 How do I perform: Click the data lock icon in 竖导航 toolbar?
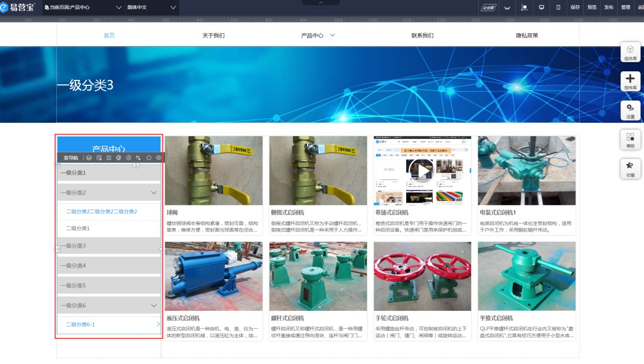tap(99, 158)
